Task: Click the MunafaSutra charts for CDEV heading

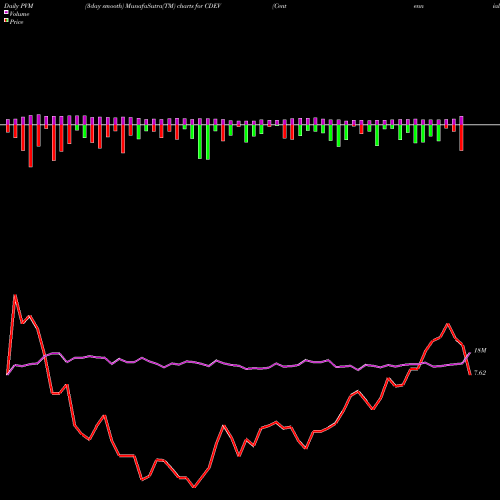Action: pos(153,6)
